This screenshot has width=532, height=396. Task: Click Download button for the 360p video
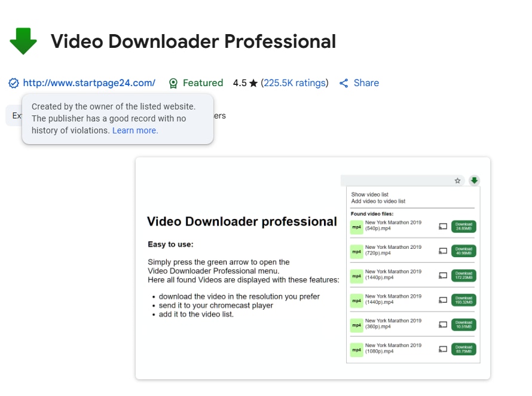[x=464, y=325]
